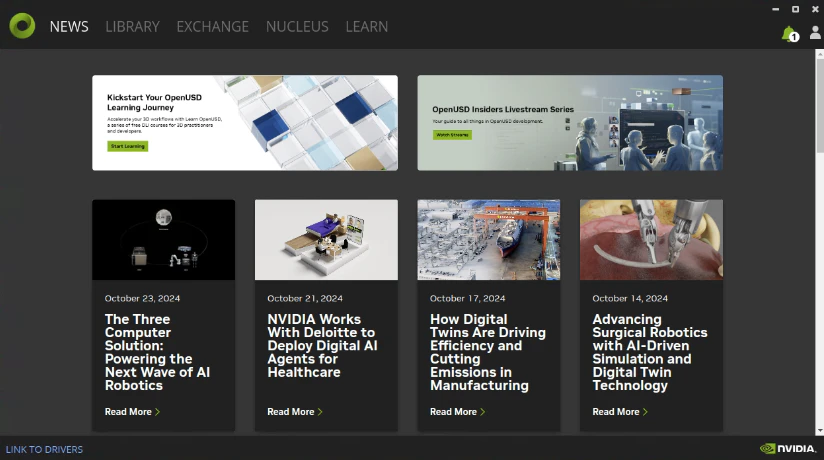Screen dimensions: 824x460
Task: Read More on Surgical Robotics article
Action: click(616, 412)
